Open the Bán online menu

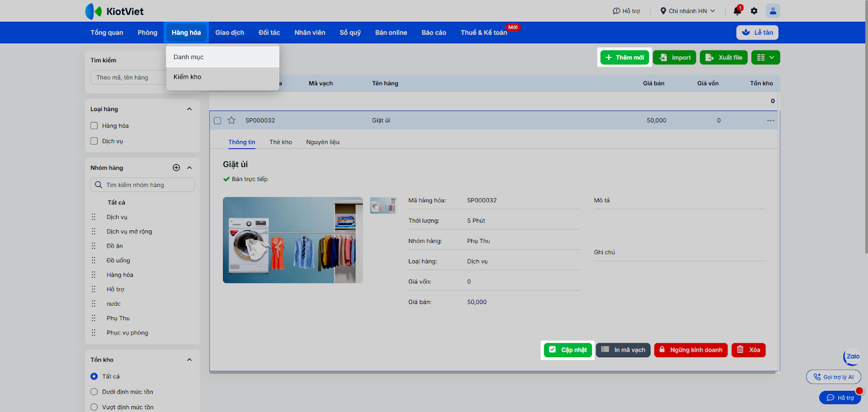point(391,33)
